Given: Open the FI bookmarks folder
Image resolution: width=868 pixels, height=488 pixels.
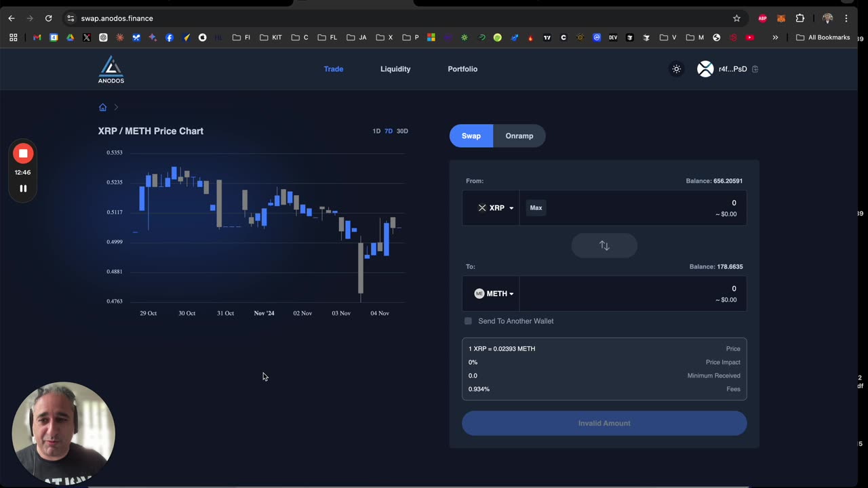Looking at the screenshot, I should (241, 37).
